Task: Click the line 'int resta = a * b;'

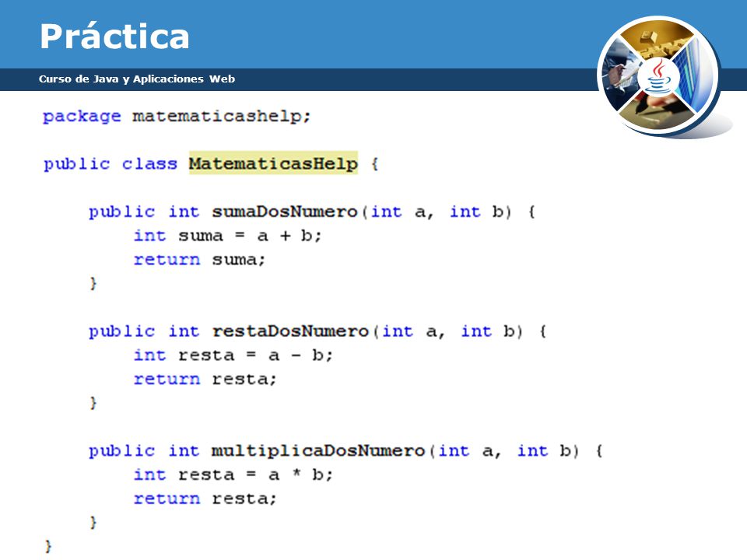Action: pos(233,474)
